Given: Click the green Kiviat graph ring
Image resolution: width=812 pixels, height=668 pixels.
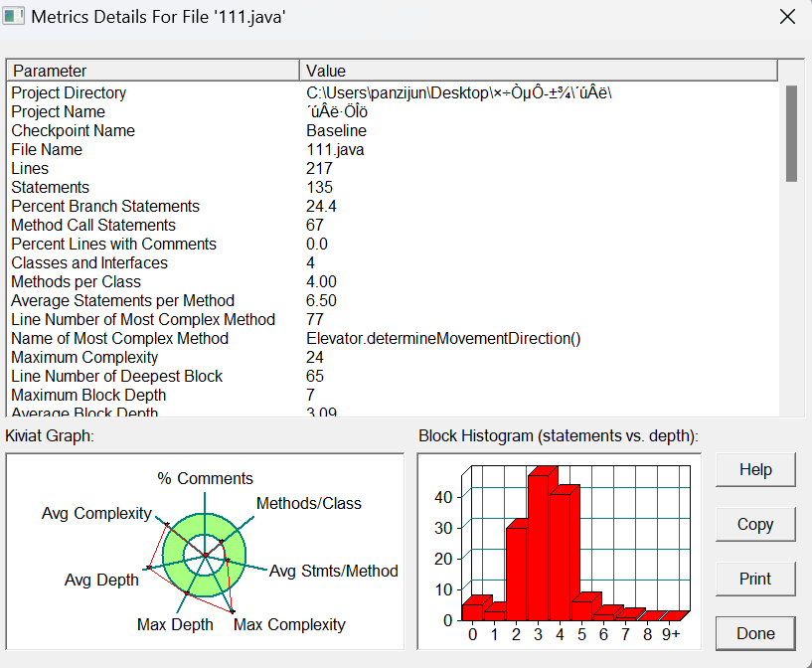Looking at the screenshot, I should [x=173, y=555].
